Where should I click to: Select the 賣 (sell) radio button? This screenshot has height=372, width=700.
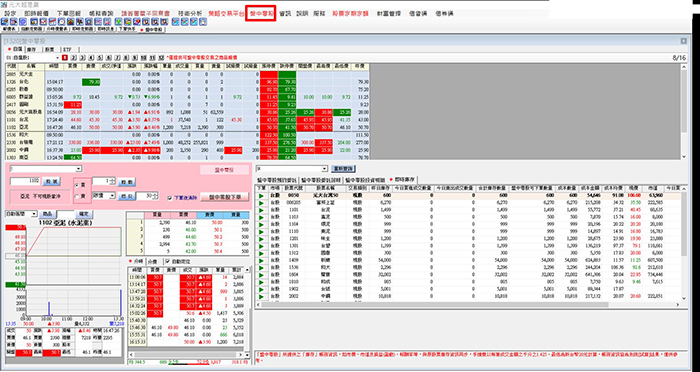[x=77, y=196]
